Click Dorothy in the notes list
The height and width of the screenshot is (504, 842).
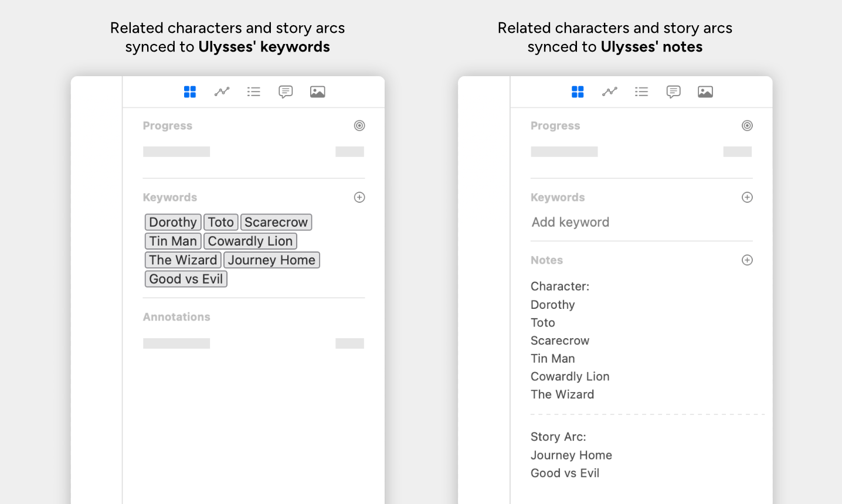click(553, 305)
